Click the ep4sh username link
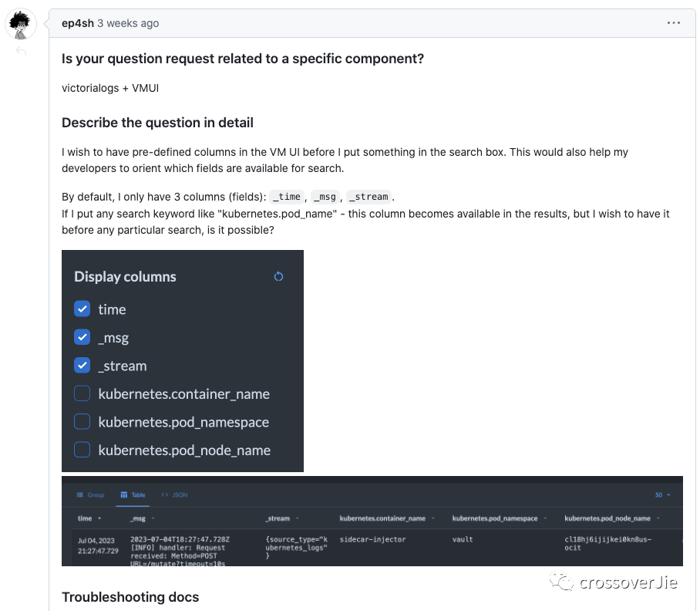Viewport: 700px width, 611px height. (x=78, y=23)
